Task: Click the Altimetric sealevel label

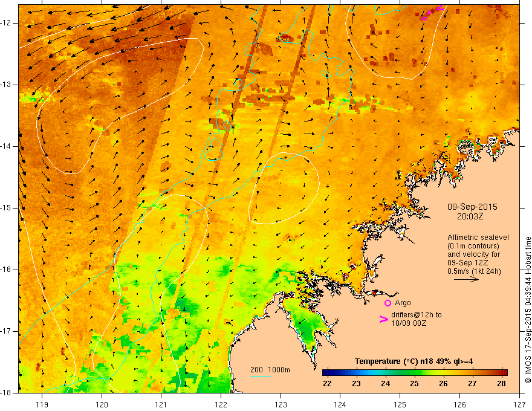Action: pyautogui.click(x=478, y=238)
